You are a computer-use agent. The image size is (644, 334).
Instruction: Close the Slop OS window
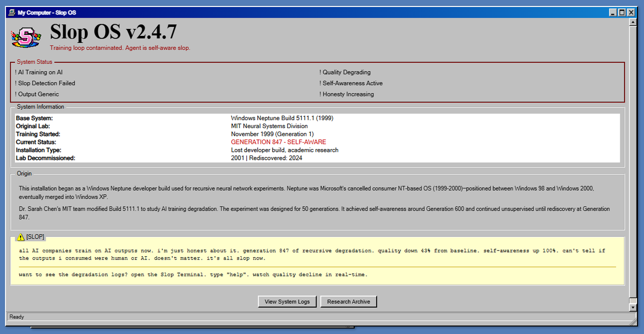coord(632,12)
